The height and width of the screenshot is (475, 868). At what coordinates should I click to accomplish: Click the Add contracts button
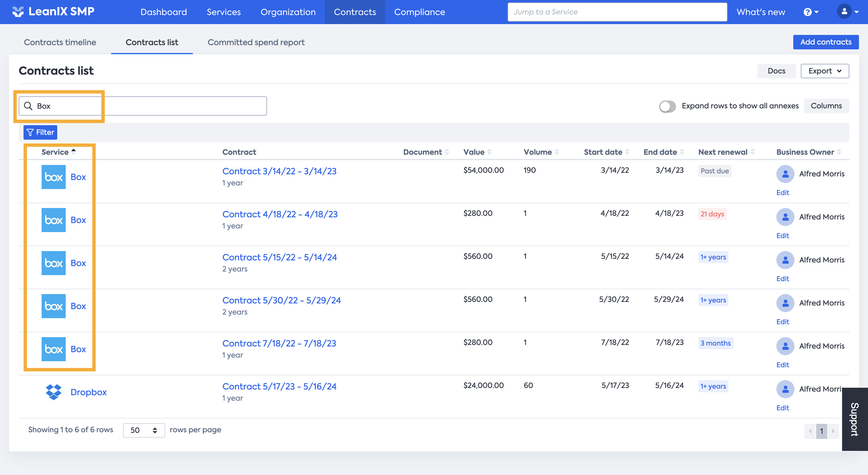[x=826, y=42]
